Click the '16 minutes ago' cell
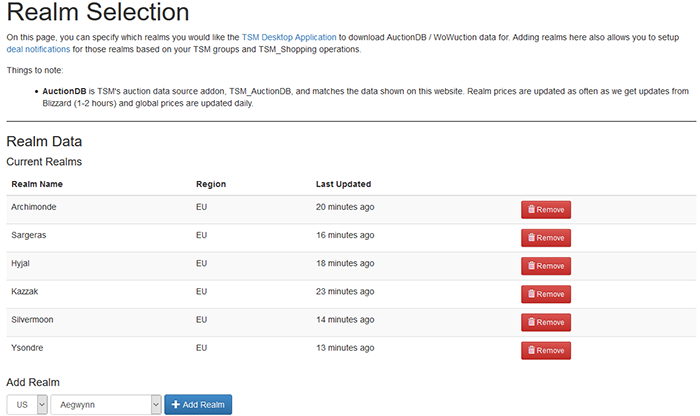 point(345,235)
